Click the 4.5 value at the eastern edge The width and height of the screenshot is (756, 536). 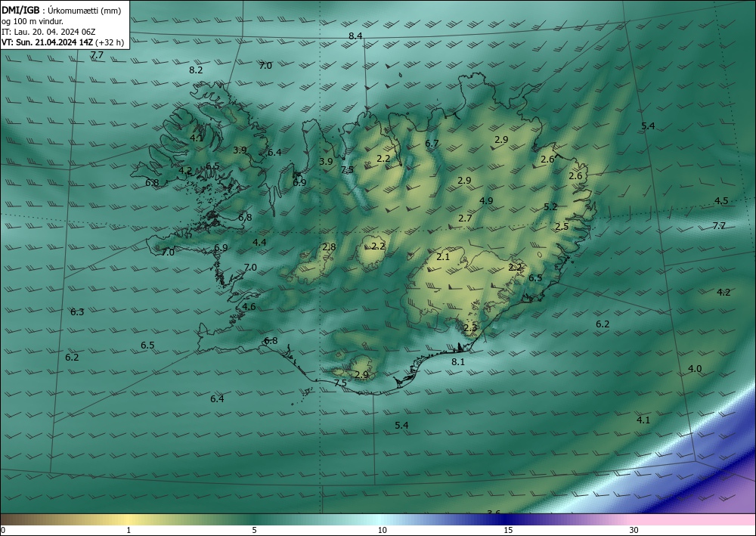[721, 201]
